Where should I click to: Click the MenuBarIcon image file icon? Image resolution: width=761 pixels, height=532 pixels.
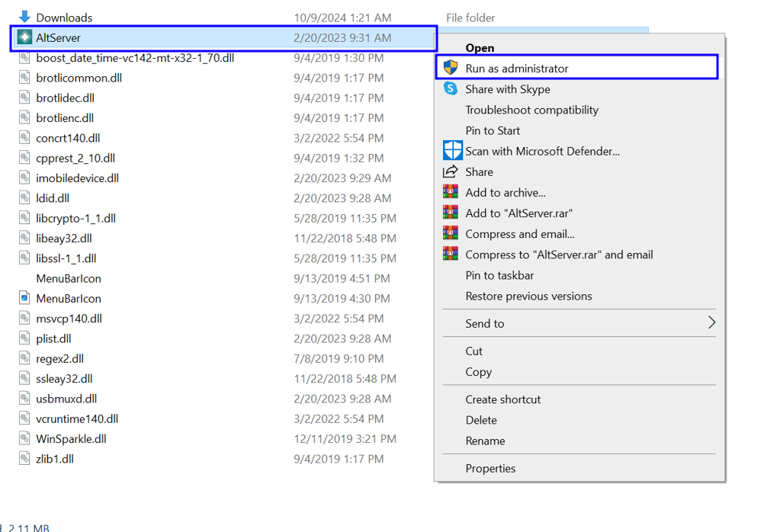click(x=24, y=298)
